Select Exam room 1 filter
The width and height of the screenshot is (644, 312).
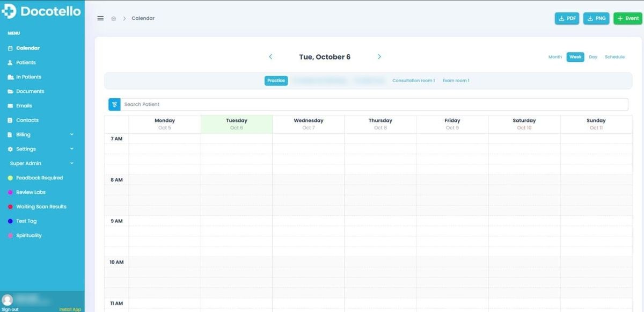(456, 81)
